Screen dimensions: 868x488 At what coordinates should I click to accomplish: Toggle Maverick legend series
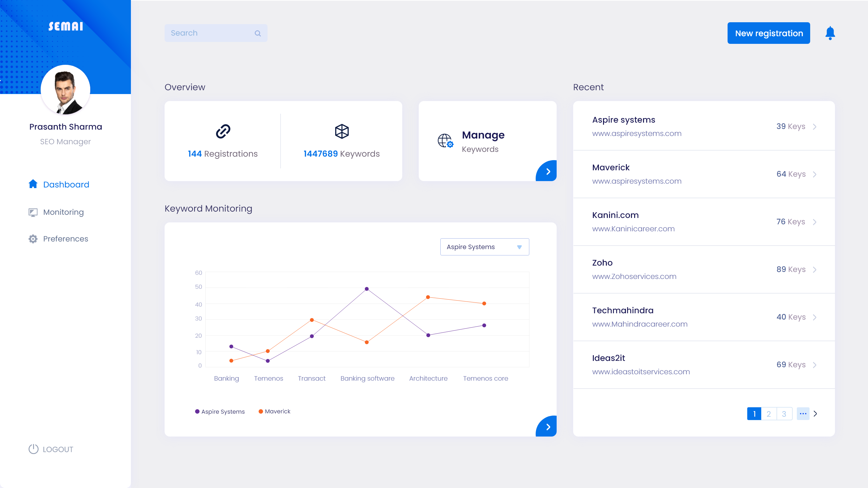pos(274,411)
